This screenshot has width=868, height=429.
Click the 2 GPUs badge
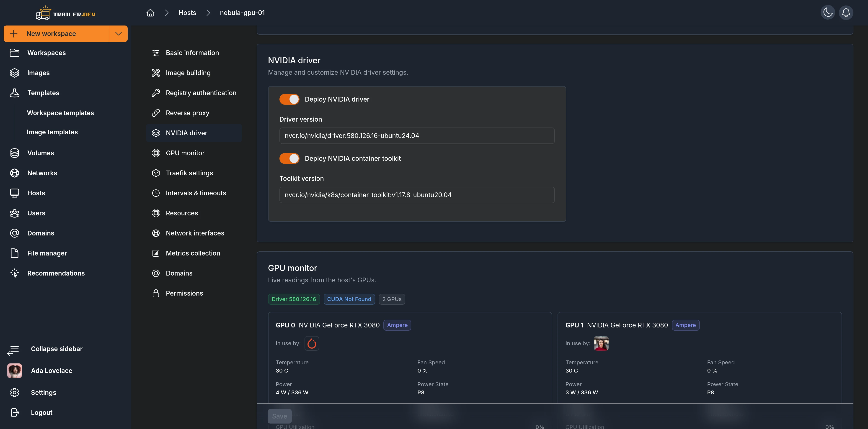392,299
